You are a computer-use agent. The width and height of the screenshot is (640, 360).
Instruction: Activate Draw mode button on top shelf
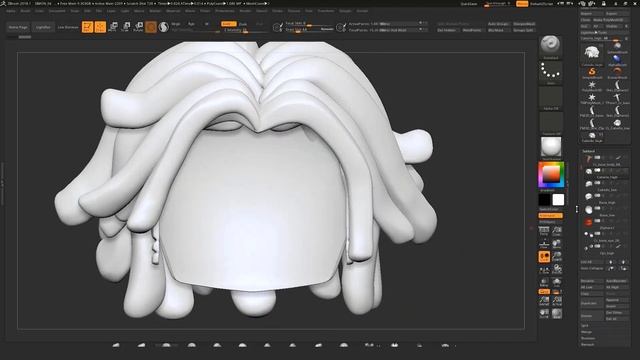coord(100,27)
